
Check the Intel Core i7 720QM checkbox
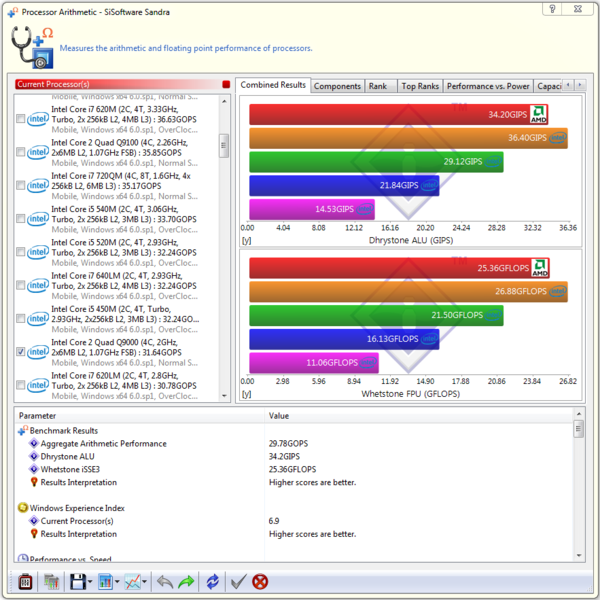tap(21, 185)
